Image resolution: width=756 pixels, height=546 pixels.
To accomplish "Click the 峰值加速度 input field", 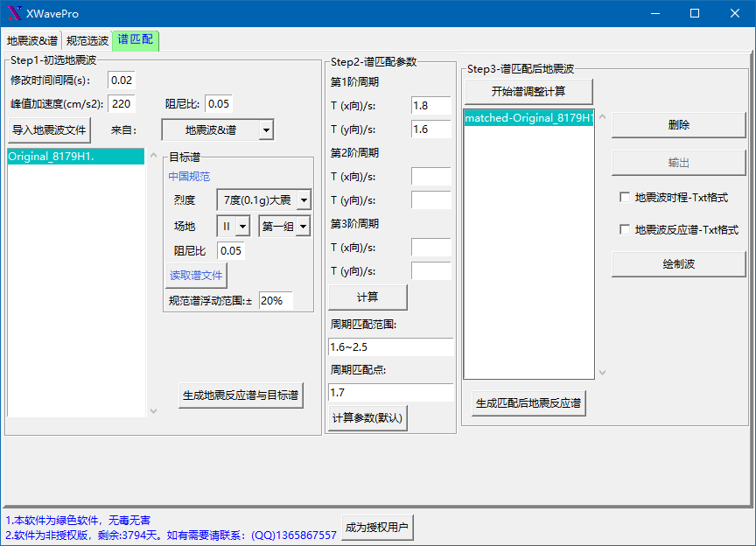I will tap(121, 104).
